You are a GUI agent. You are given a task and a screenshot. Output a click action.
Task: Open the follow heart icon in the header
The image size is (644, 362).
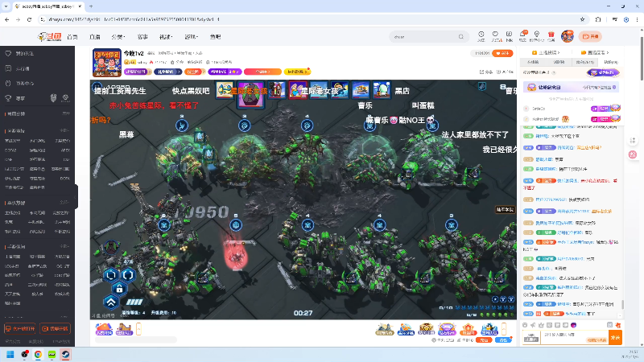click(495, 36)
